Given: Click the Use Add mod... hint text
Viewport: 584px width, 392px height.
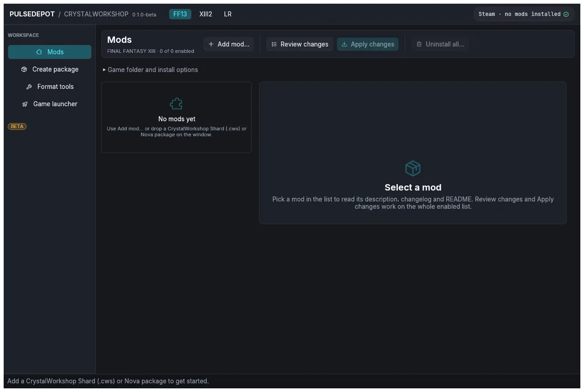Looking at the screenshot, I should (177, 132).
